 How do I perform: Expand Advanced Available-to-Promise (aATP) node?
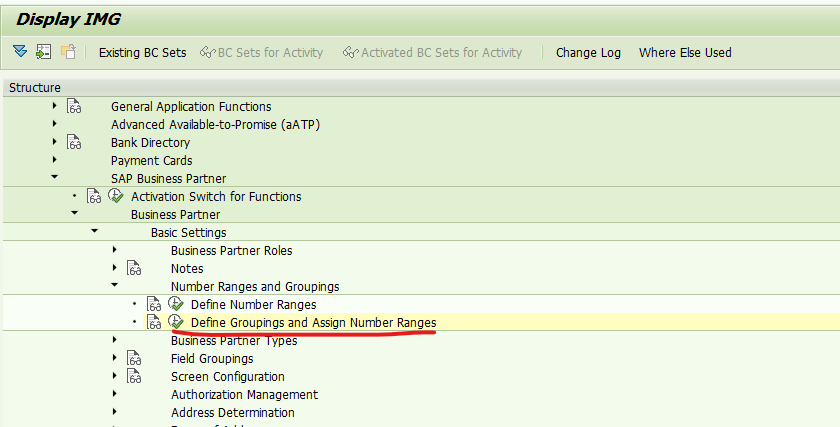[55, 124]
